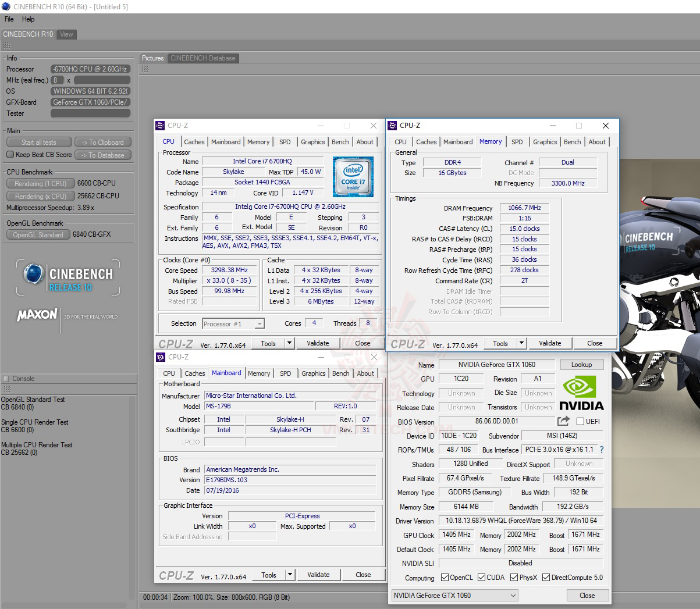Click the Validate button in Mainboard window
700x609 pixels.
click(318, 575)
